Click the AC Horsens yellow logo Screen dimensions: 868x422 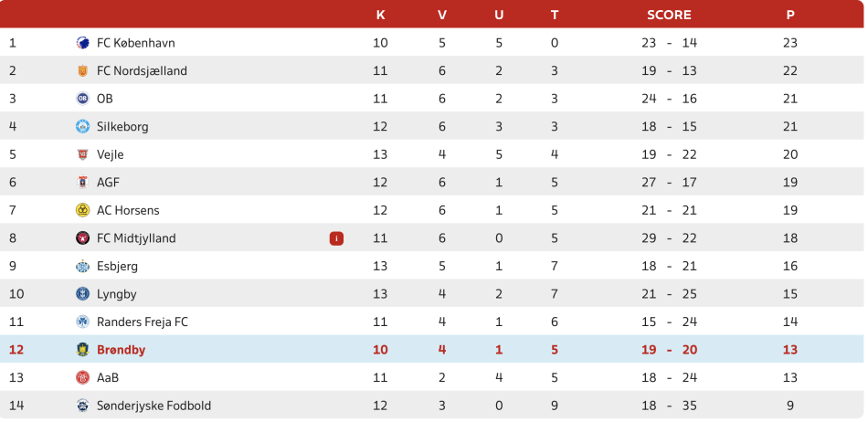point(82,210)
